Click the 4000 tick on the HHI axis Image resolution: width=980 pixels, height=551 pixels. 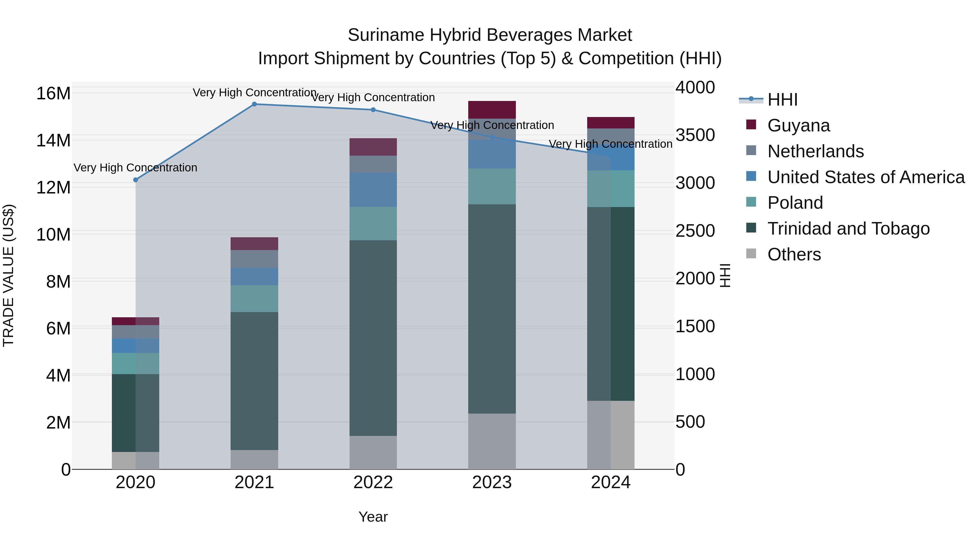[696, 87]
